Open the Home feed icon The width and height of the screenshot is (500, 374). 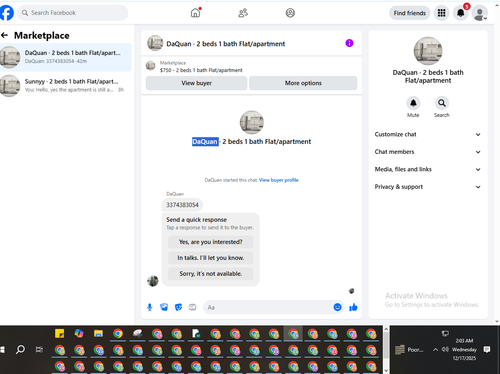196,13
